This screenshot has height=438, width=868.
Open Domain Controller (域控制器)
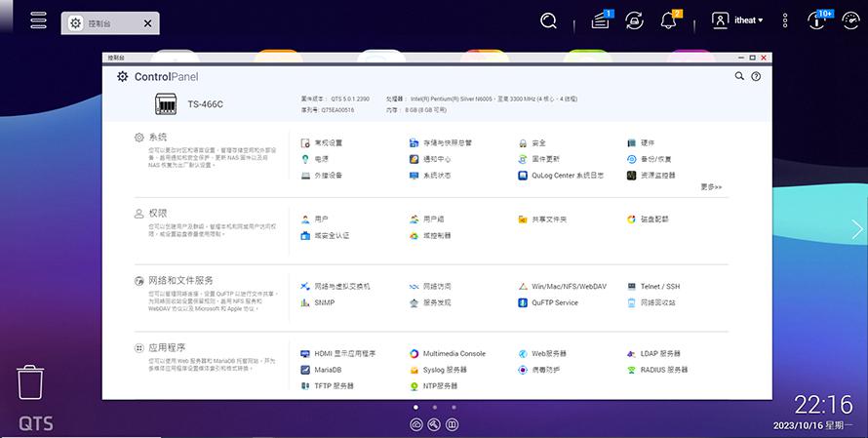point(430,235)
